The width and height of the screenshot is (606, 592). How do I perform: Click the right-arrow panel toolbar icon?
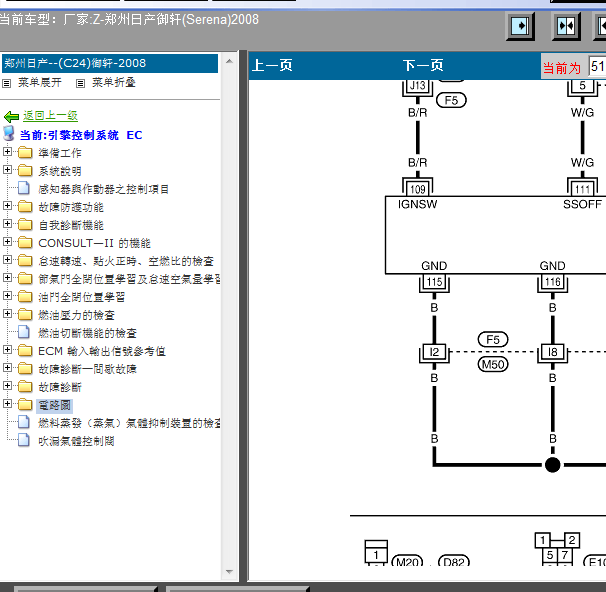click(x=521, y=26)
